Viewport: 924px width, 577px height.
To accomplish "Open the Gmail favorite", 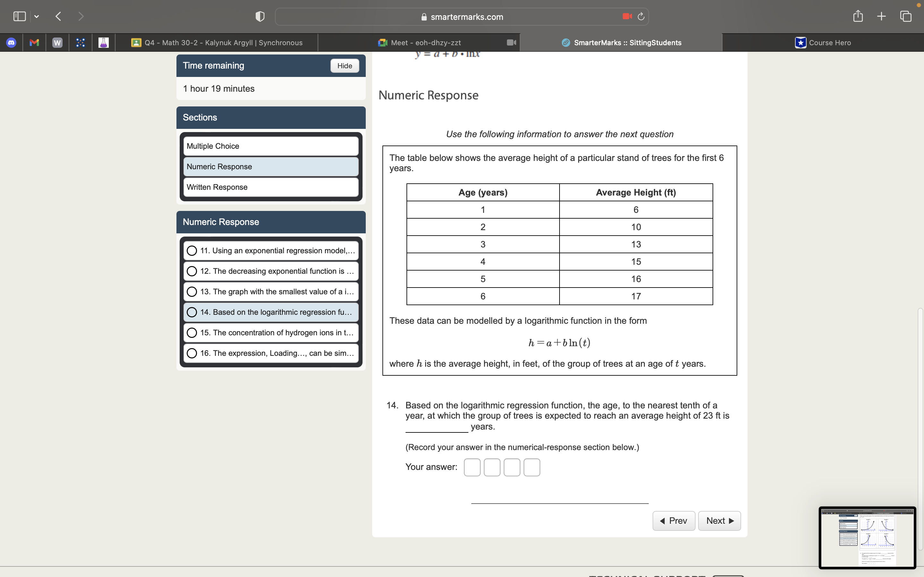I will point(34,42).
